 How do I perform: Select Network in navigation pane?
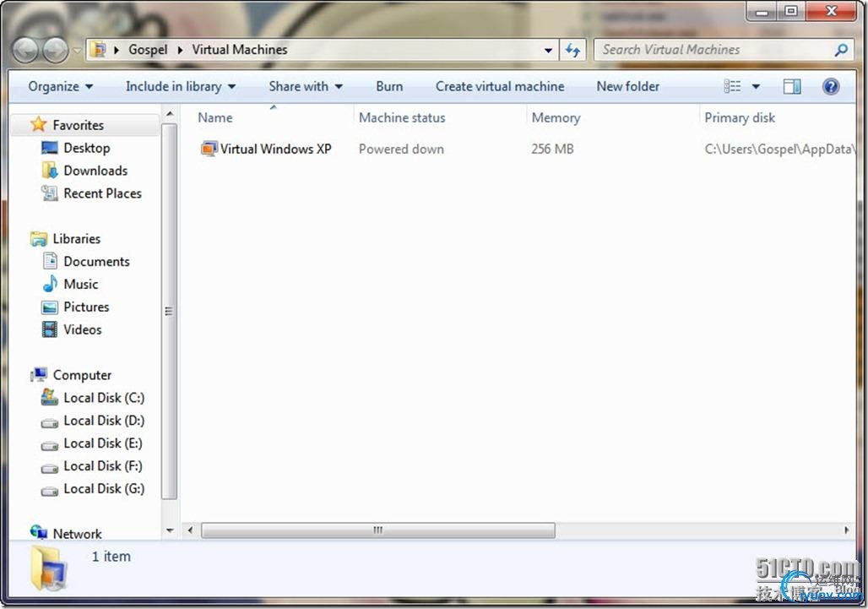(x=77, y=534)
